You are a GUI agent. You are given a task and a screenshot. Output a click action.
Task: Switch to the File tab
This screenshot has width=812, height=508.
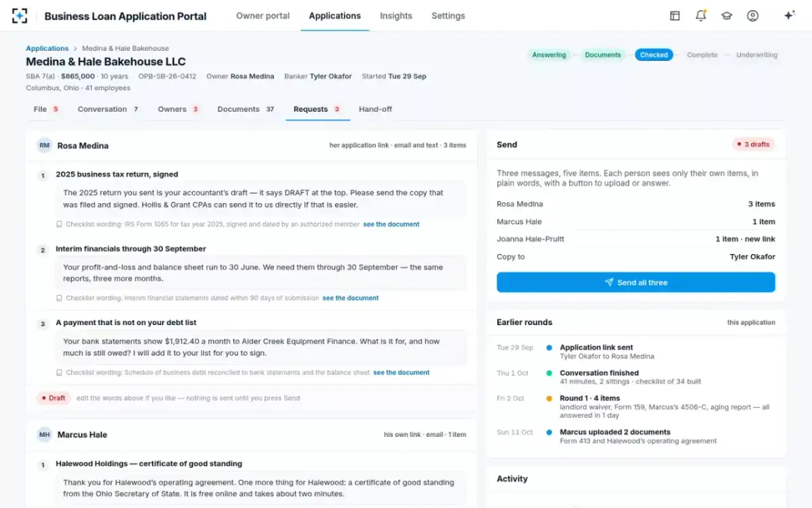pos(46,109)
